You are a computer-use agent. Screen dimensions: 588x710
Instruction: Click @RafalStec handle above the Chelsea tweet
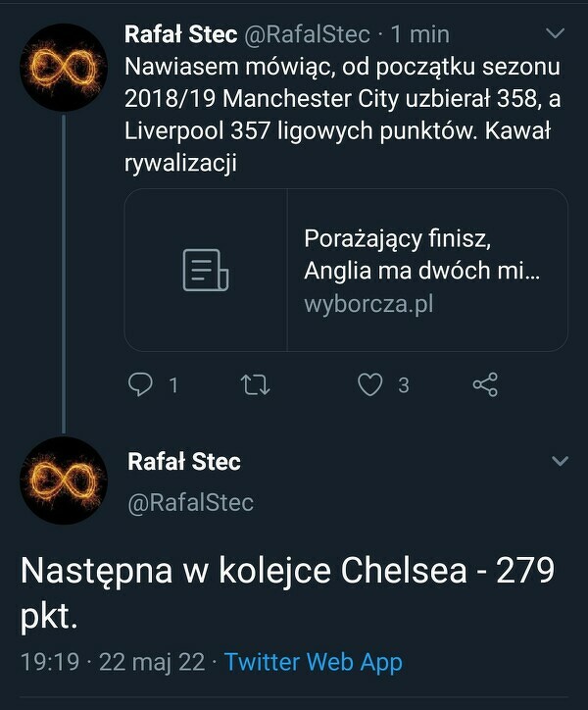coord(191,503)
